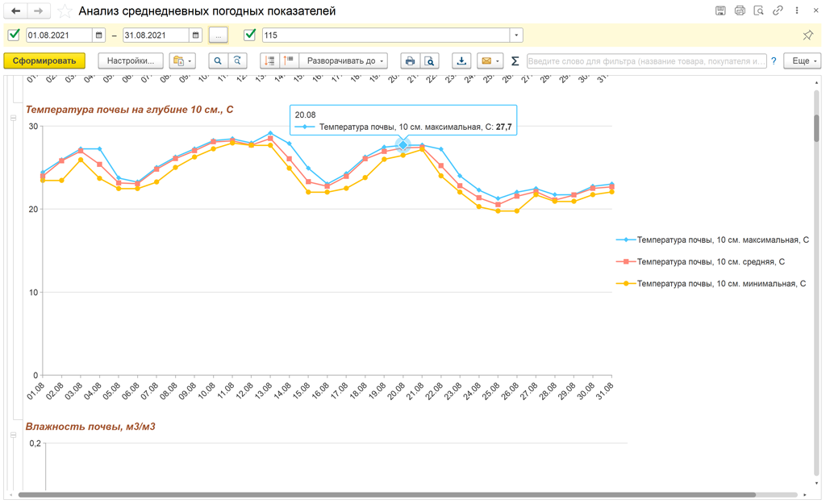Open the send by email dropdown arrow

[499, 61]
